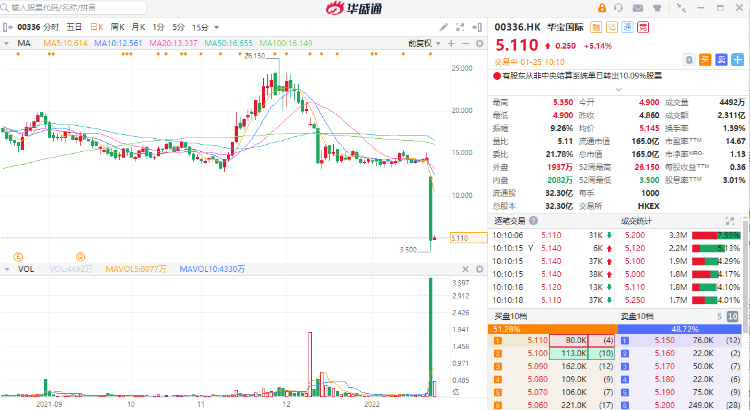Select the 日K daily candlestick tab
750x410 pixels.
97,27
